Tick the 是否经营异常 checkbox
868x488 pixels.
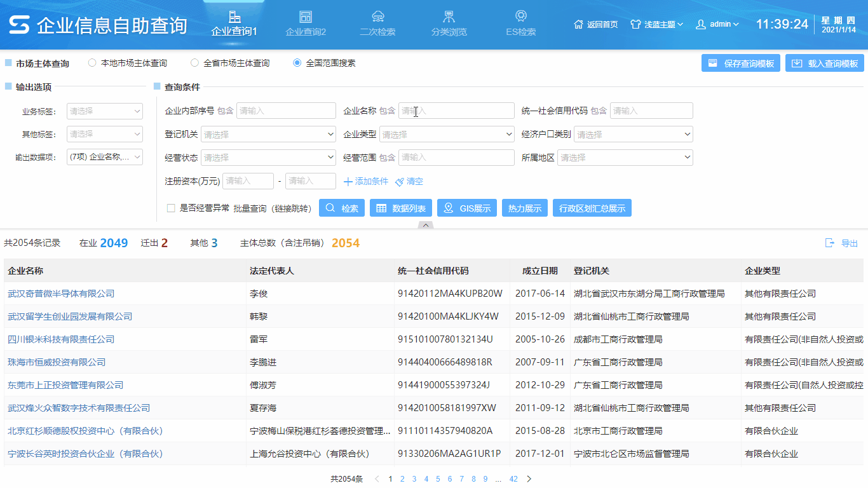pos(171,208)
